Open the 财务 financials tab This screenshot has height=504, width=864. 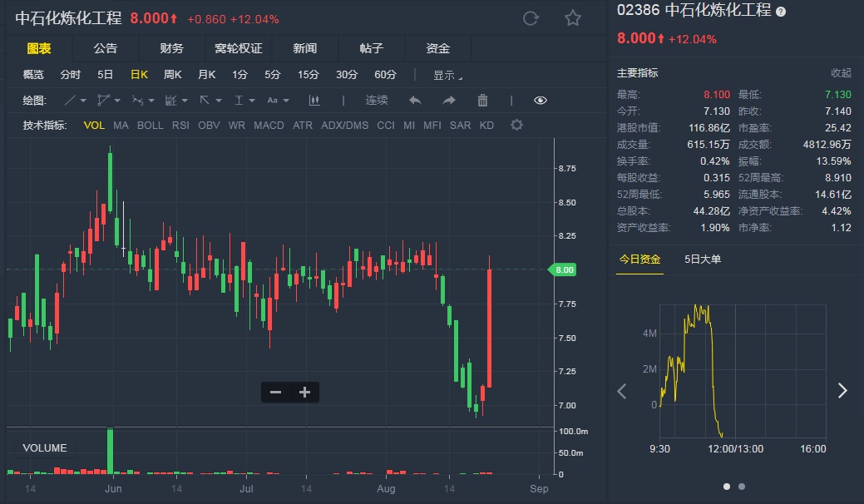pyautogui.click(x=171, y=48)
